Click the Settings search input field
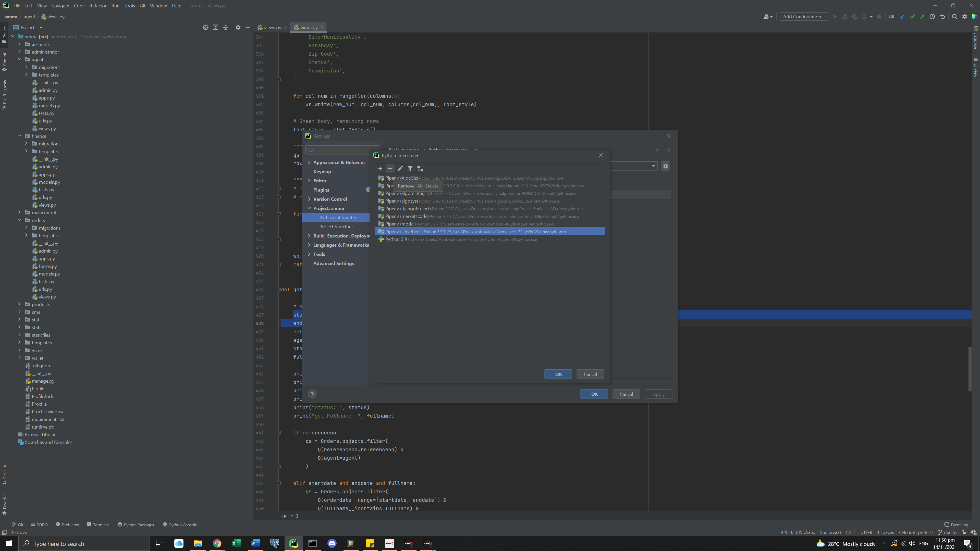The image size is (980, 551). pos(344,150)
